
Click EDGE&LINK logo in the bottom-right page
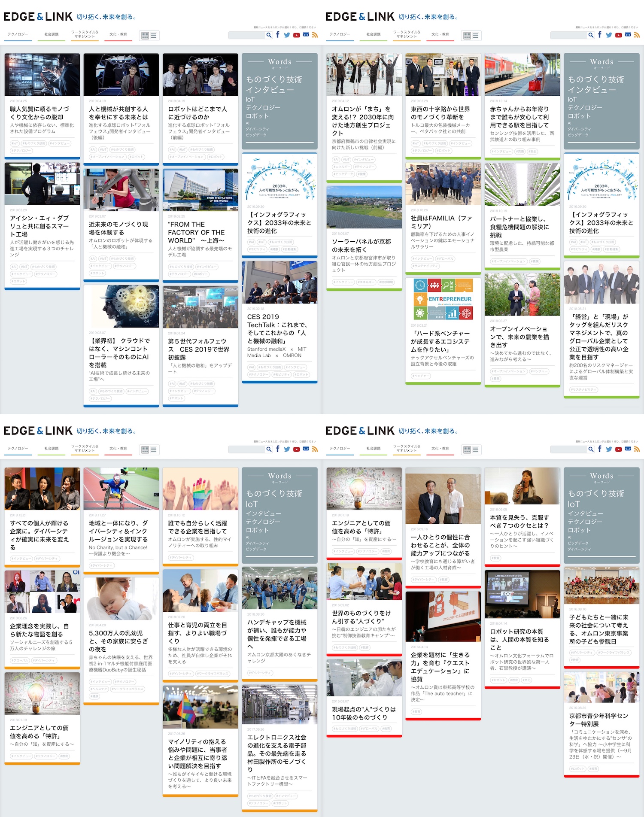tap(360, 431)
